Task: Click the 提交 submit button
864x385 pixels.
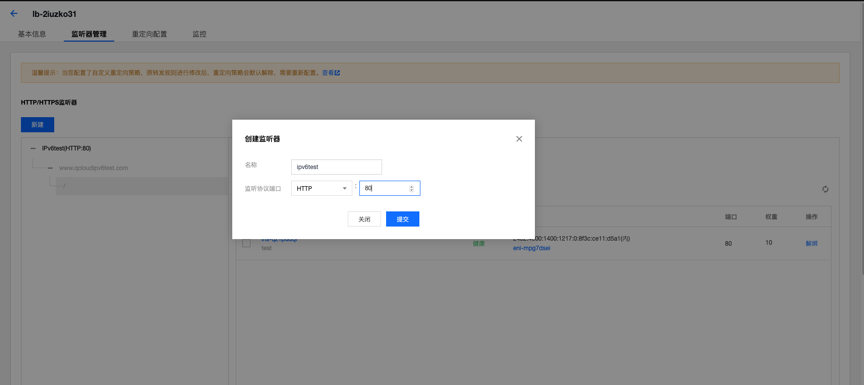Action: [x=403, y=219]
